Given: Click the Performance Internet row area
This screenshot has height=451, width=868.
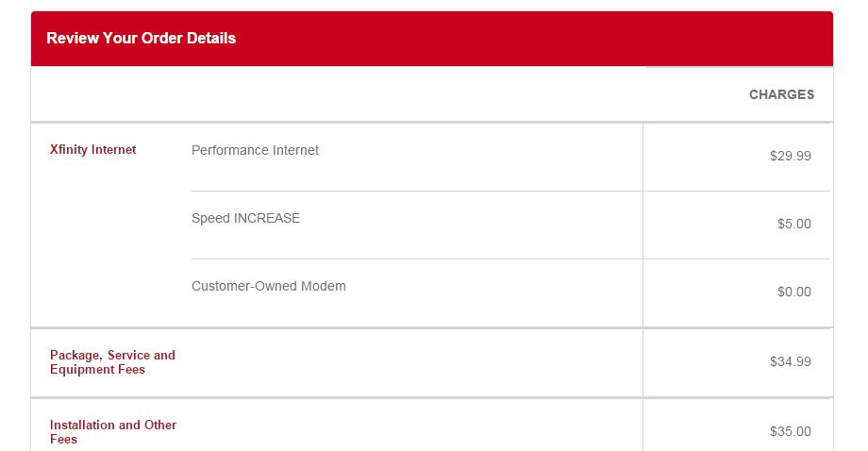Looking at the screenshot, I should [510, 158].
